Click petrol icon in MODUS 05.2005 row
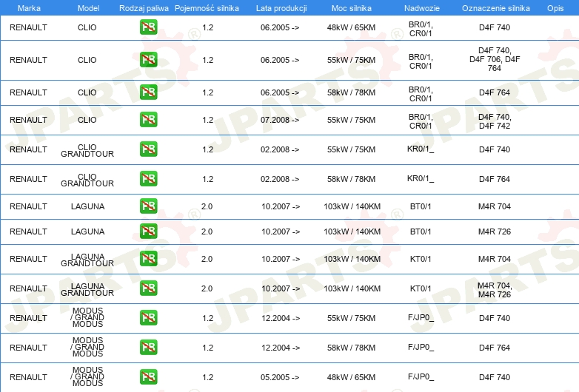Viewport: 579px width, 392px height. pos(148,376)
